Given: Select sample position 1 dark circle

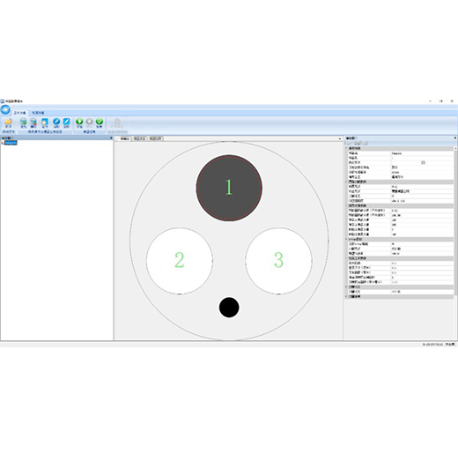Looking at the screenshot, I should tap(229, 188).
